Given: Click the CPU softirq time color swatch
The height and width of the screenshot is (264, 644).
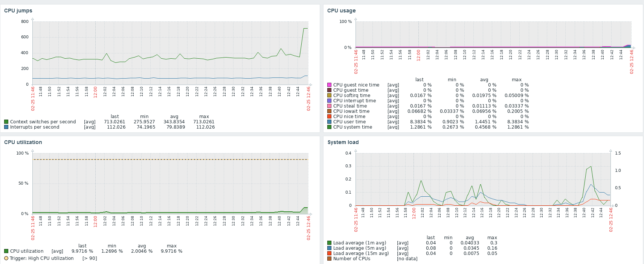Looking at the screenshot, I should coord(330,96).
